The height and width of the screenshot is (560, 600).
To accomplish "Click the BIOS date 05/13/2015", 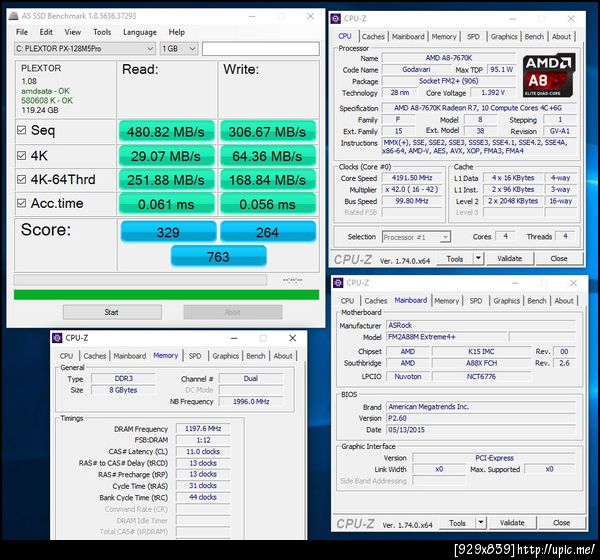I will coord(481,430).
